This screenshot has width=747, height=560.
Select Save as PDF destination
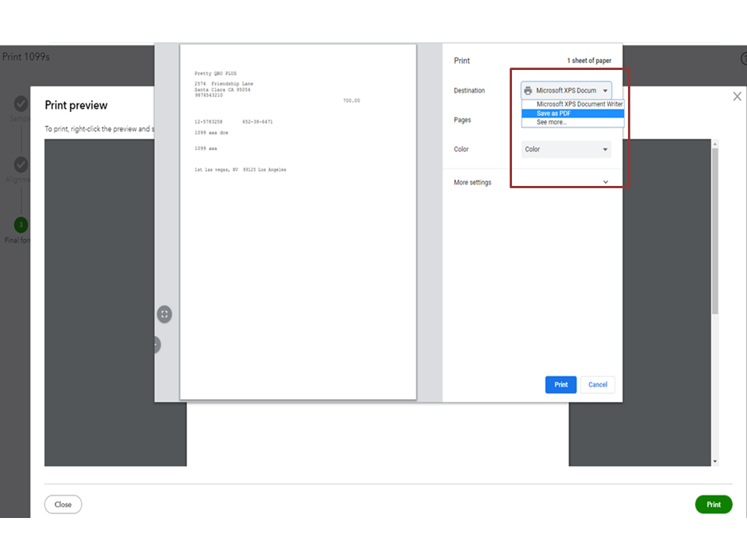573,114
